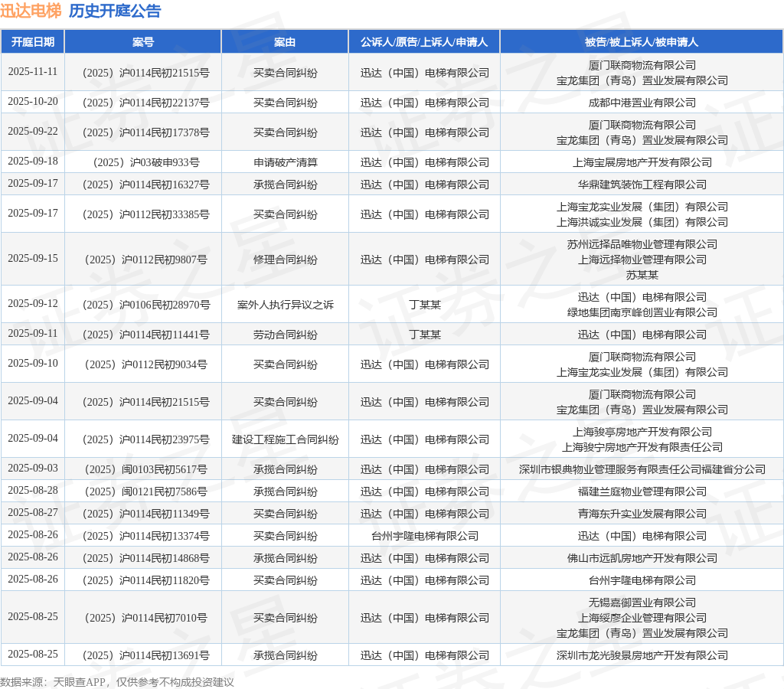Image resolution: width=784 pixels, height=689 pixels.
Task: Click the 被告/被上诉人/被申请人 column header
Action: 642,42
